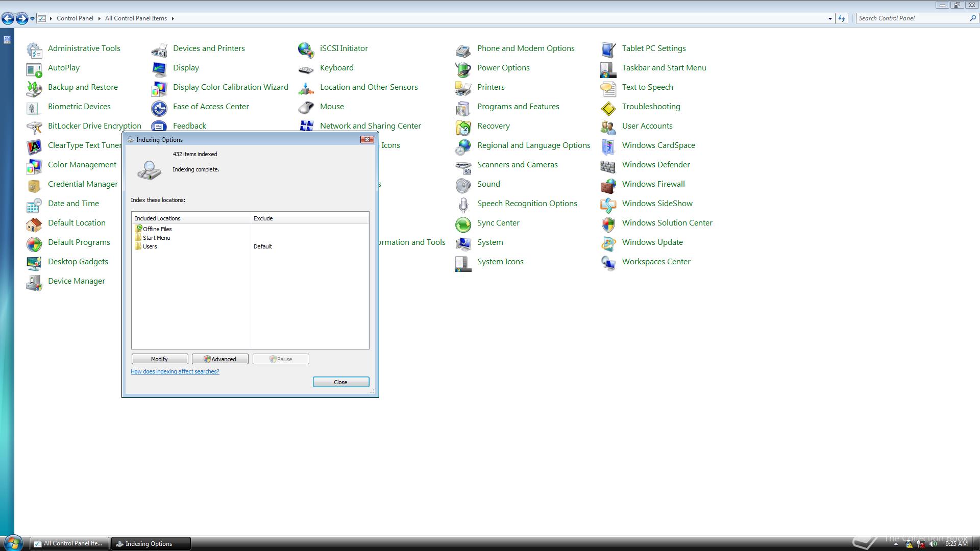This screenshot has width=980, height=551.
Task: Open Windows Defender link
Action: coord(656,164)
